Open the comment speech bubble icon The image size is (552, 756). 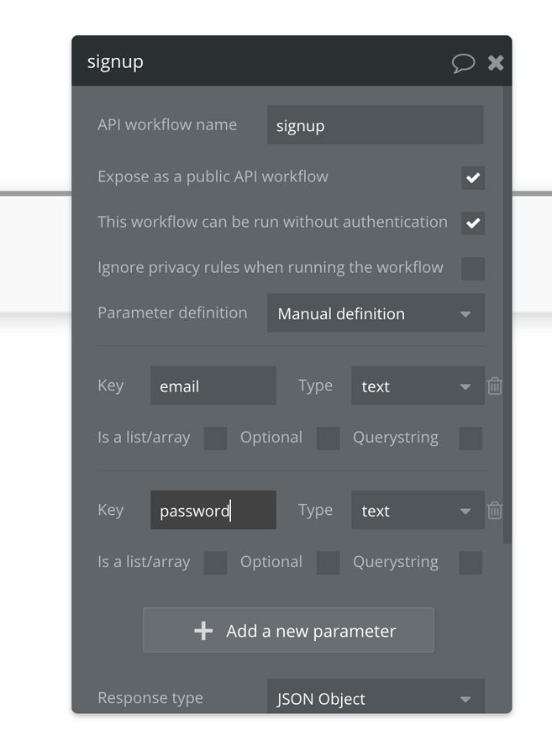(x=463, y=63)
